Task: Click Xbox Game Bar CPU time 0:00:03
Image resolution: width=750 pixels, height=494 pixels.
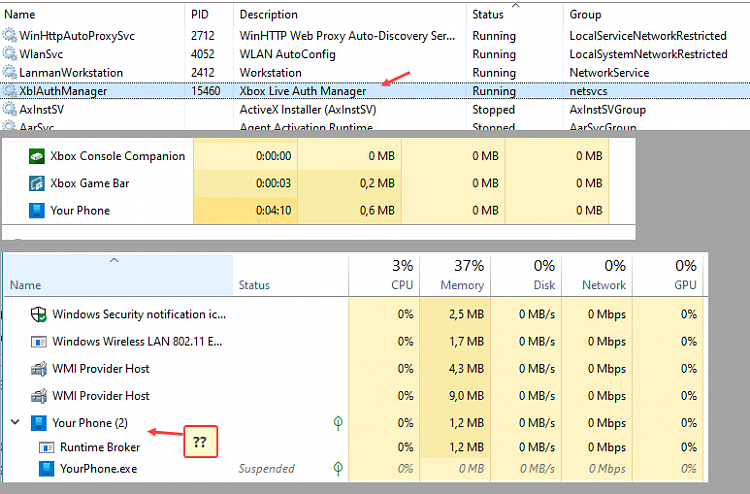Action: click(x=274, y=183)
